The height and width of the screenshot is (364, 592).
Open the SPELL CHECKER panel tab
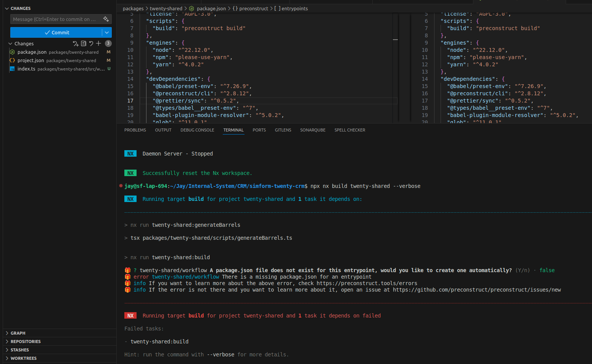(350, 130)
